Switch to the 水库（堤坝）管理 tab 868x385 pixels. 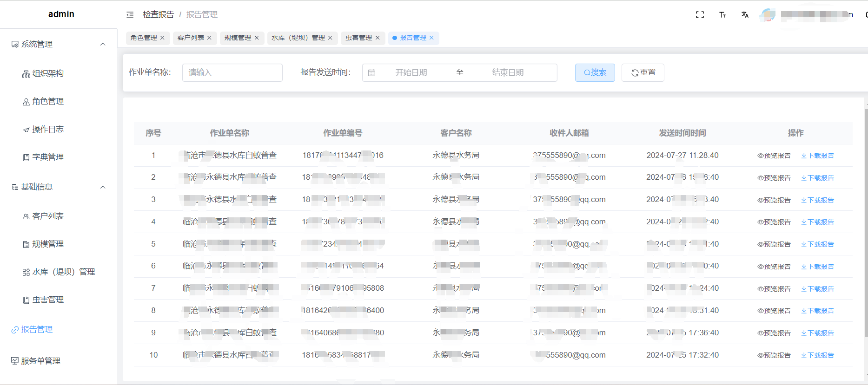[298, 38]
